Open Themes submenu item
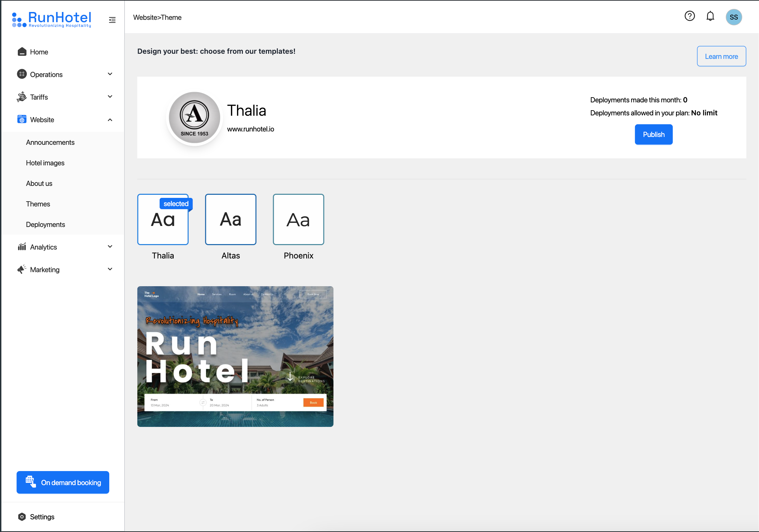The height and width of the screenshot is (532, 759). coord(38,204)
